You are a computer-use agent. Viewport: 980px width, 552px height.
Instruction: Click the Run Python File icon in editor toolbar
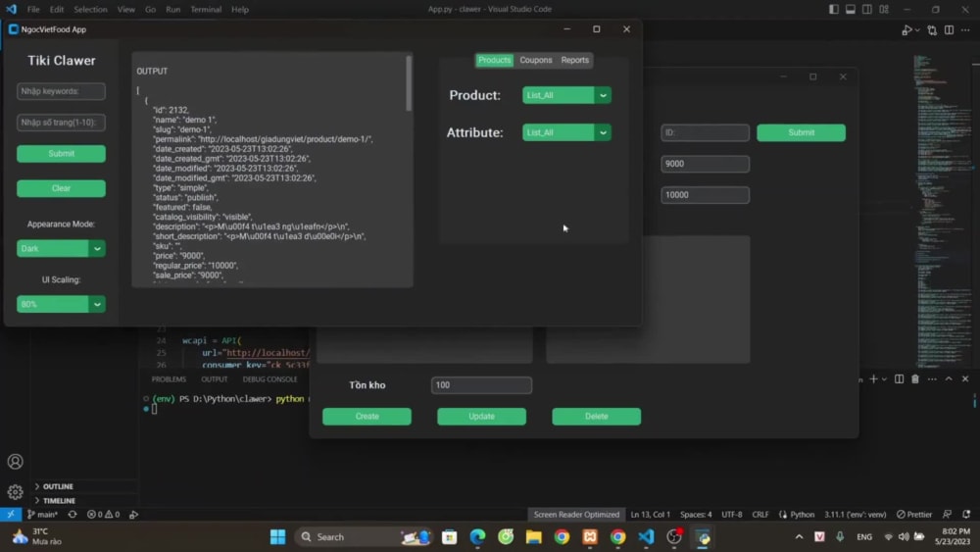click(x=906, y=30)
